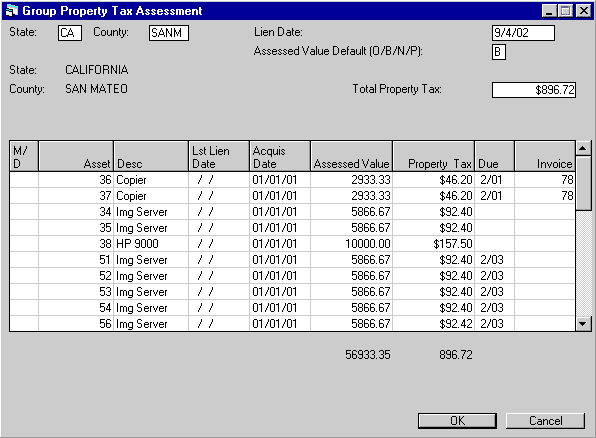The image size is (596, 438).
Task: Click the application icon in title bar
Action: tap(12, 10)
